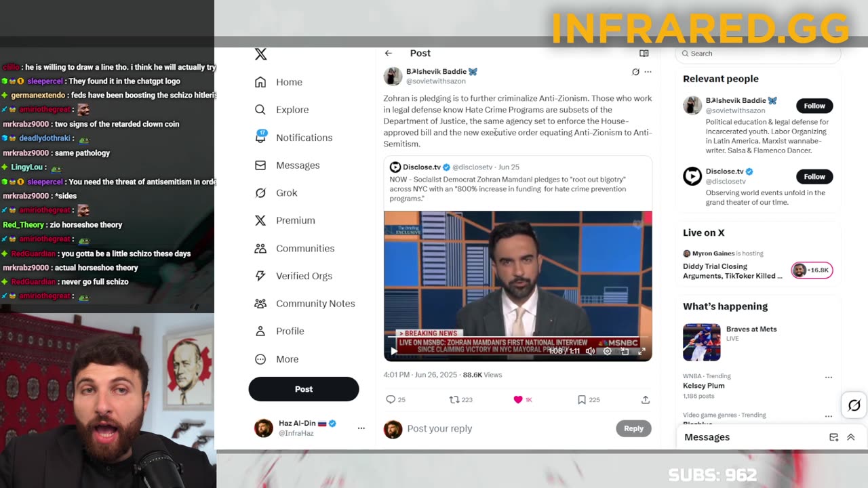868x488 pixels.
Task: Seek on the video progress bar
Action: click(x=517, y=337)
